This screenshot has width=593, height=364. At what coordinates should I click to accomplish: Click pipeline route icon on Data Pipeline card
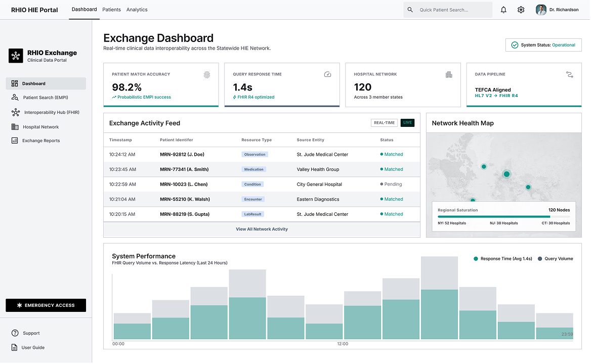tap(572, 75)
